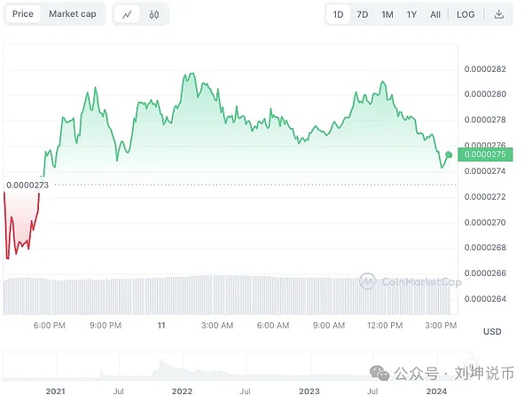Click the range navigator slider area
This screenshot has width=532, height=395.
pos(231,366)
